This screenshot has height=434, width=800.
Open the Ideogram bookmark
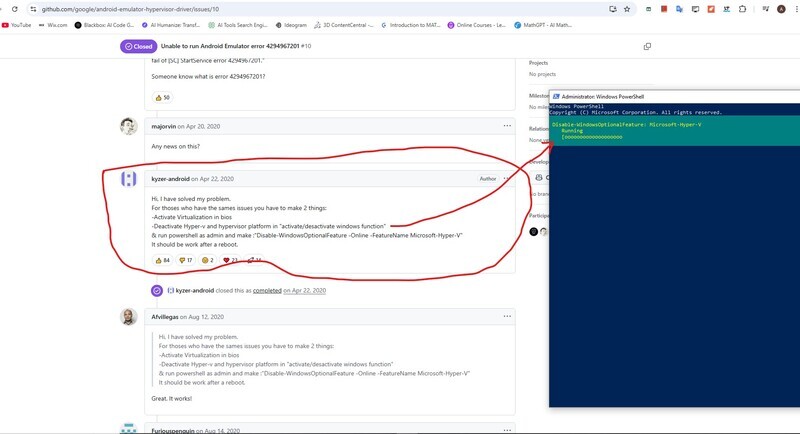coord(291,25)
